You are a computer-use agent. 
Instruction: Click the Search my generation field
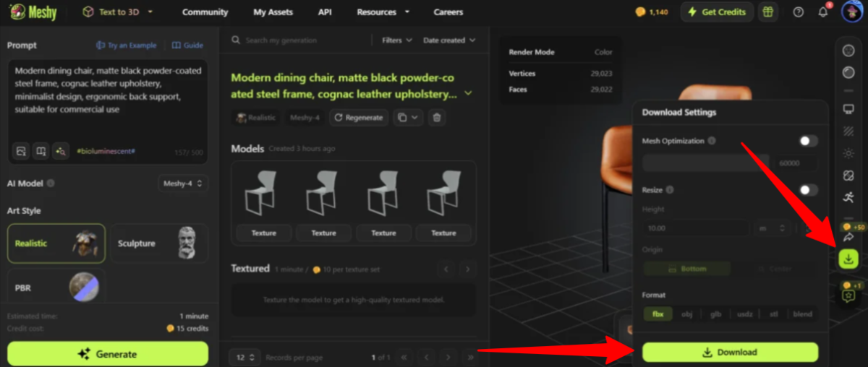pyautogui.click(x=304, y=40)
